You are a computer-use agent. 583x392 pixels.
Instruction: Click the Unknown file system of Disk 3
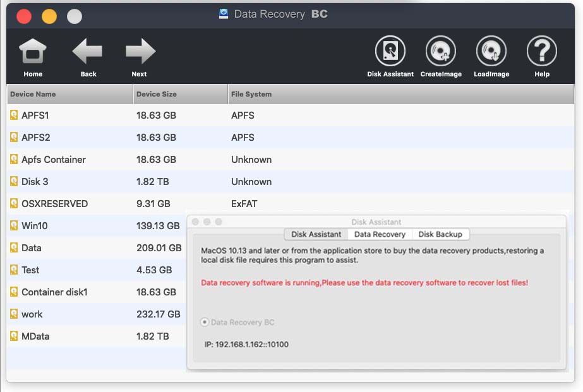click(x=251, y=181)
